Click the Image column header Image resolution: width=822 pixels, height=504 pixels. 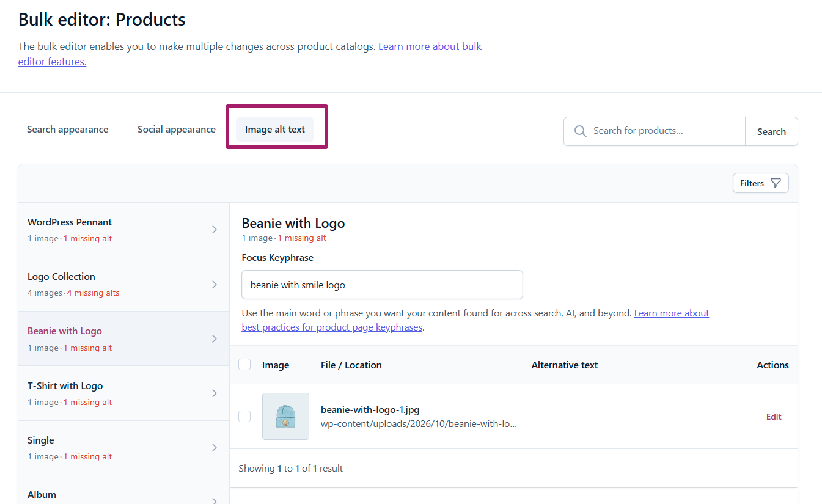(x=276, y=365)
